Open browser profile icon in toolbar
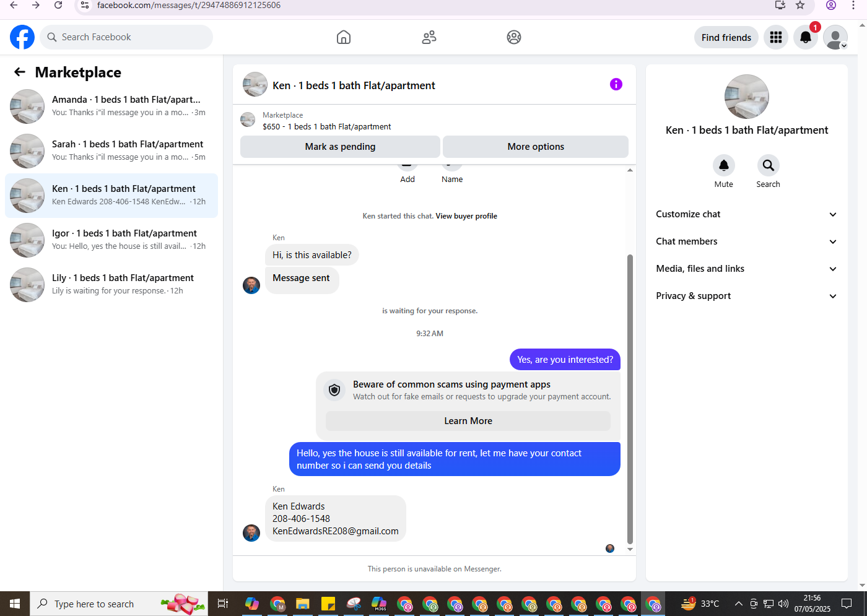The image size is (867, 616). click(x=831, y=5)
